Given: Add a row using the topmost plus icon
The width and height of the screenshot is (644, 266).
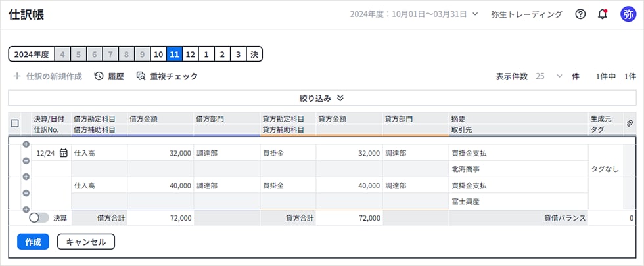Looking at the screenshot, I should point(26,144).
